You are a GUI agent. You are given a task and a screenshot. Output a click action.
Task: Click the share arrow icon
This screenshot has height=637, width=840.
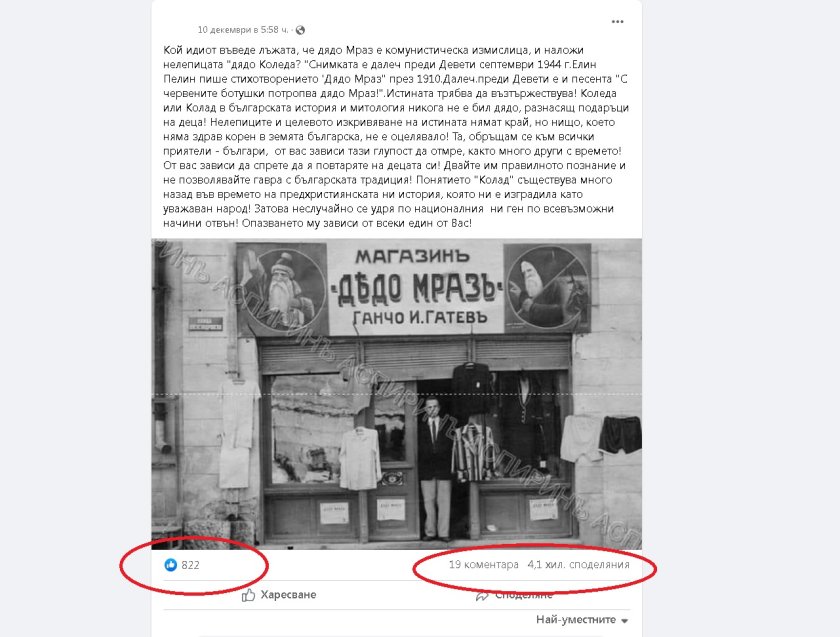pos(482,595)
